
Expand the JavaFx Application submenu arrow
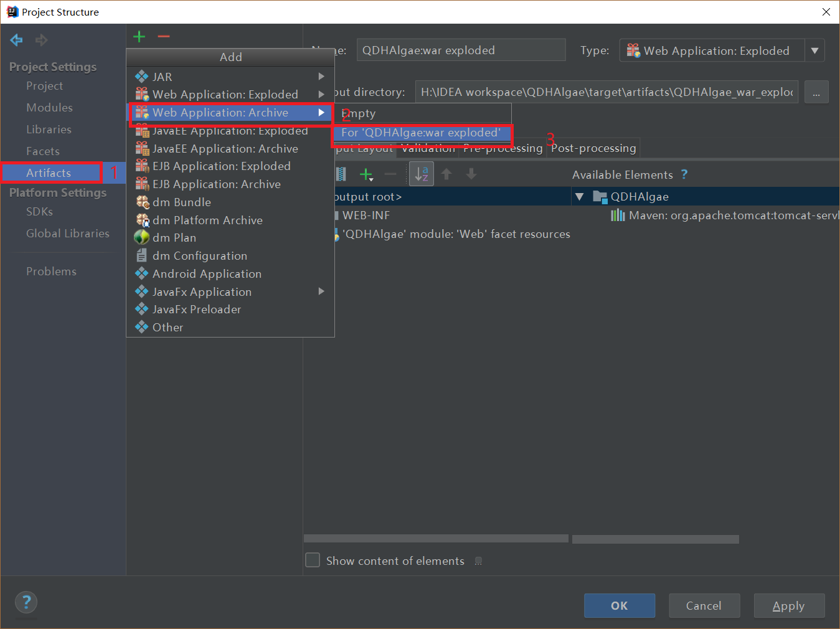321,291
